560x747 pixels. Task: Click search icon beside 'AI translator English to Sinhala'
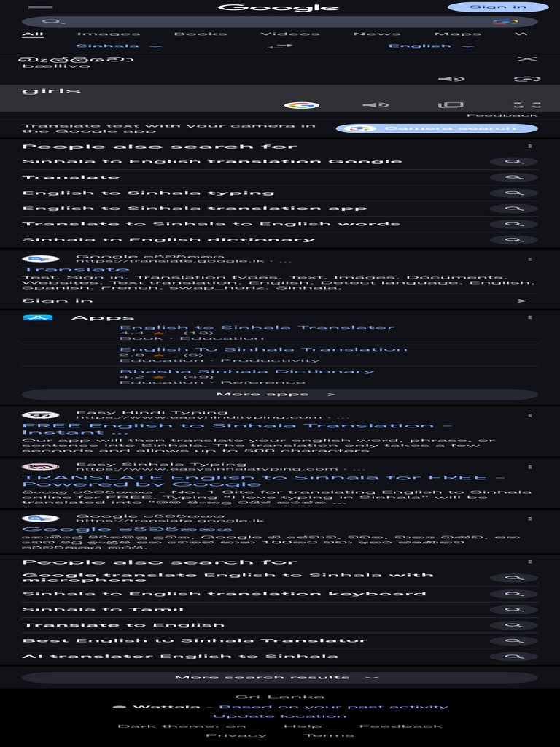coord(514,657)
